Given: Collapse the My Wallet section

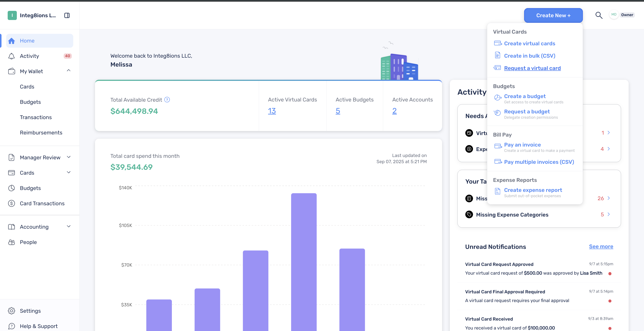Looking at the screenshot, I should pos(69,71).
